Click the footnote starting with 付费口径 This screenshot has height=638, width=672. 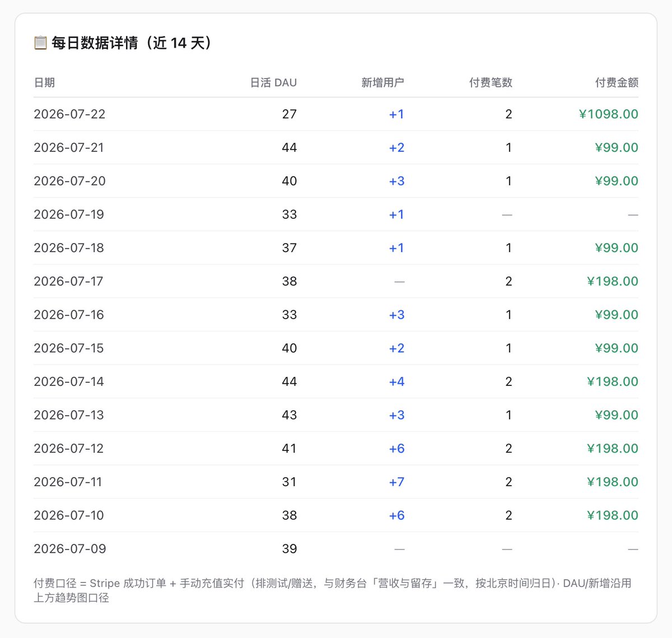point(333,590)
